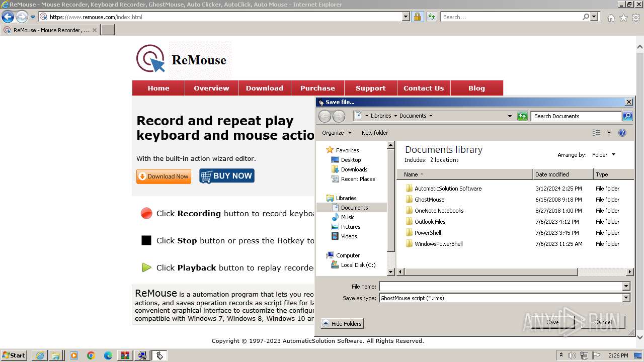
Task: Click the BUY NOW button
Action: pos(227,176)
